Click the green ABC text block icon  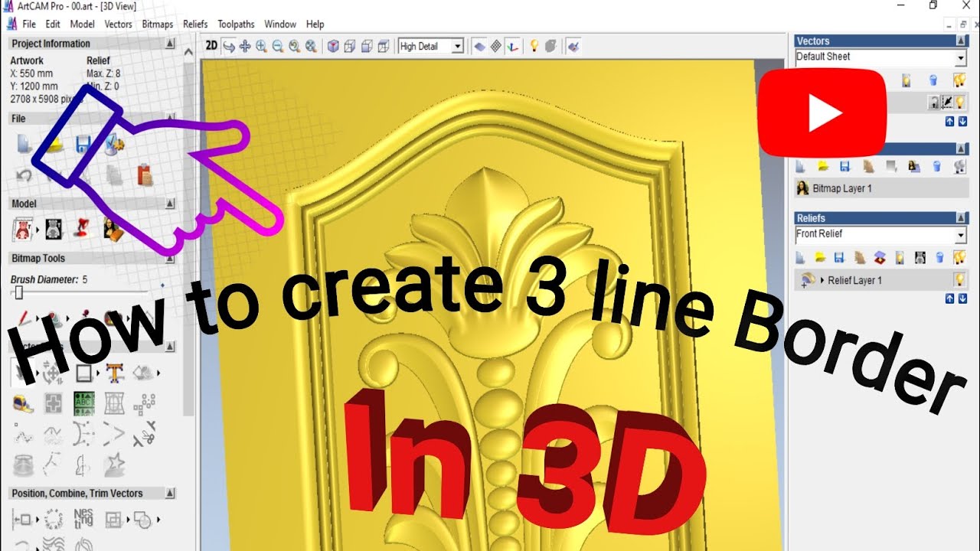pos(83,403)
